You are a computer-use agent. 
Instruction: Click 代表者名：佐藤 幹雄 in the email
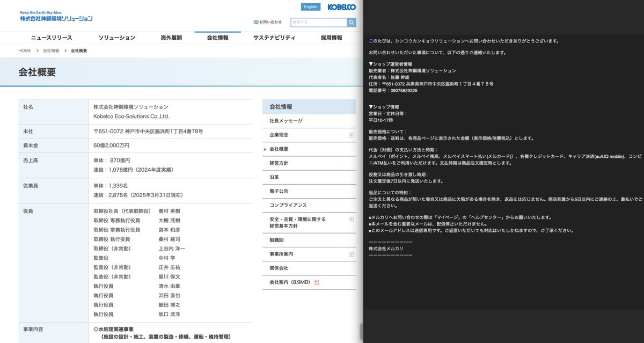(x=389, y=77)
